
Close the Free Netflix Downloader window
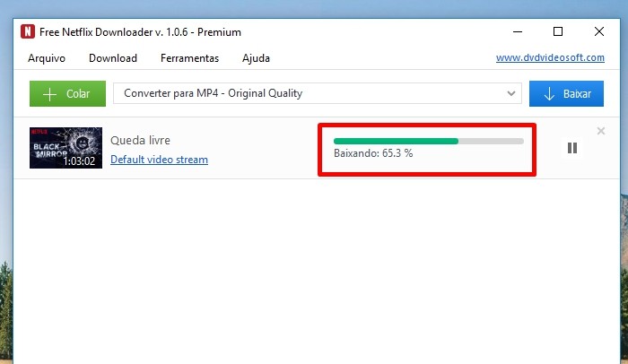click(599, 31)
